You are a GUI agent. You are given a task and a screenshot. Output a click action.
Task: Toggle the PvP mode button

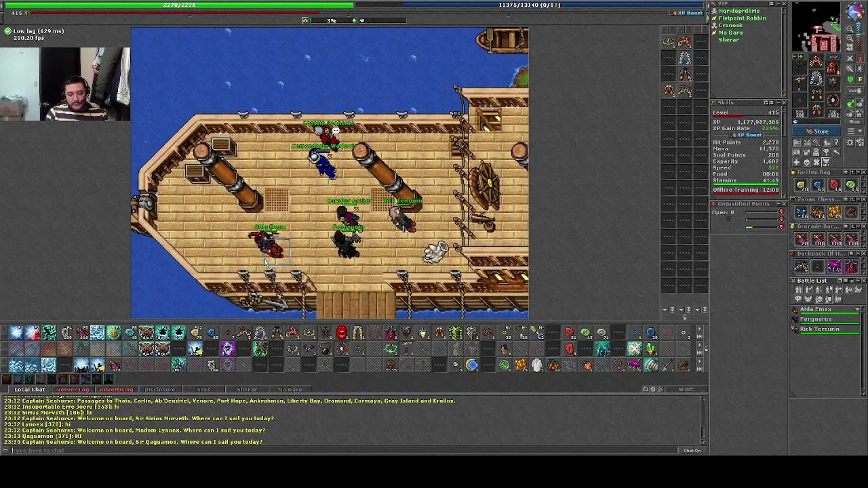pos(854,91)
